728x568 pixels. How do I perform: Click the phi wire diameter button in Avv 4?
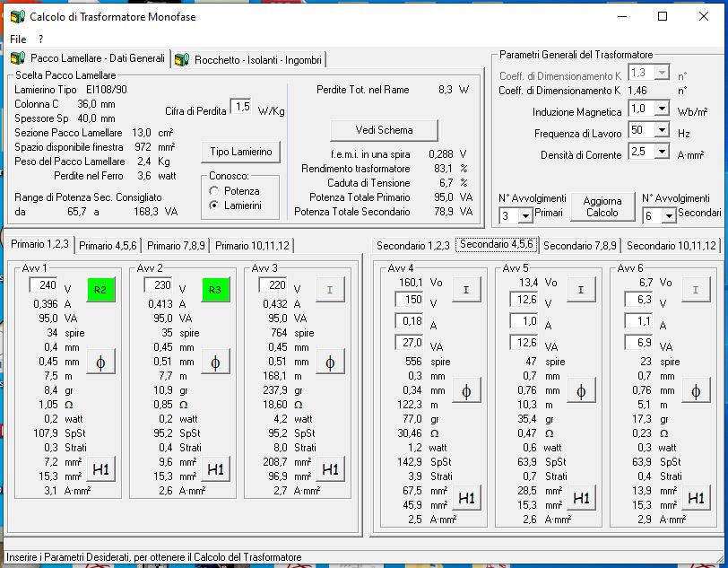[466, 390]
